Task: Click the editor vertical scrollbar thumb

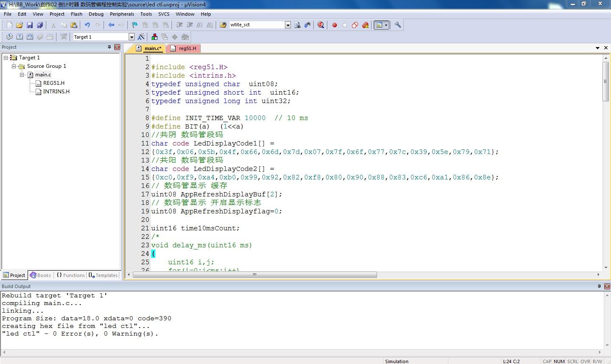Action: pyautogui.click(x=605, y=81)
